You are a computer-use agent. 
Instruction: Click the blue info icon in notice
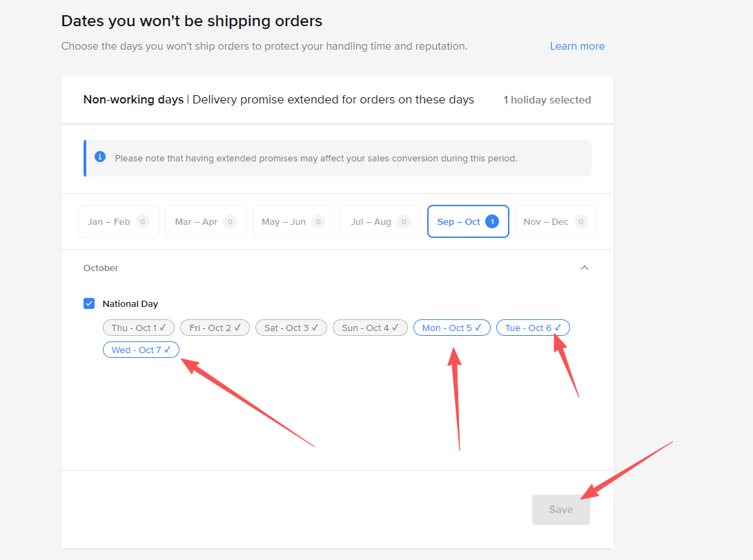100,157
